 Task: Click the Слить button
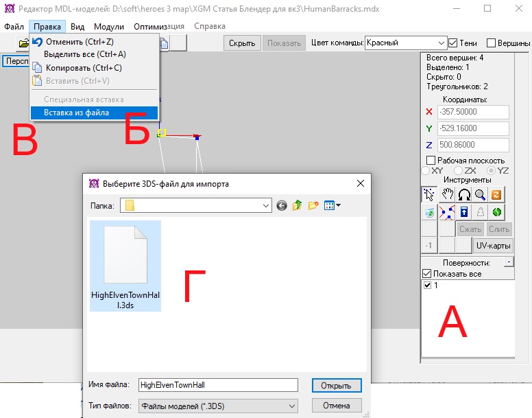tap(499, 229)
